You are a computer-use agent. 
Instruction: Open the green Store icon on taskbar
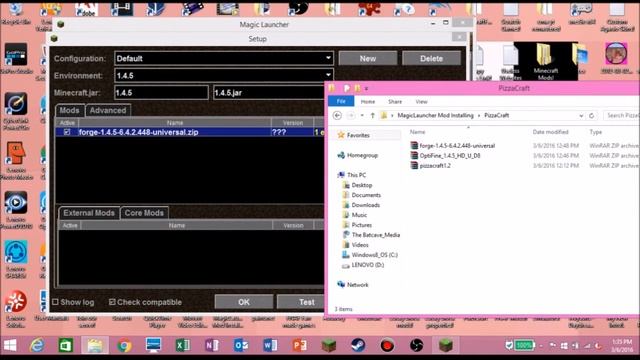(x=66, y=346)
